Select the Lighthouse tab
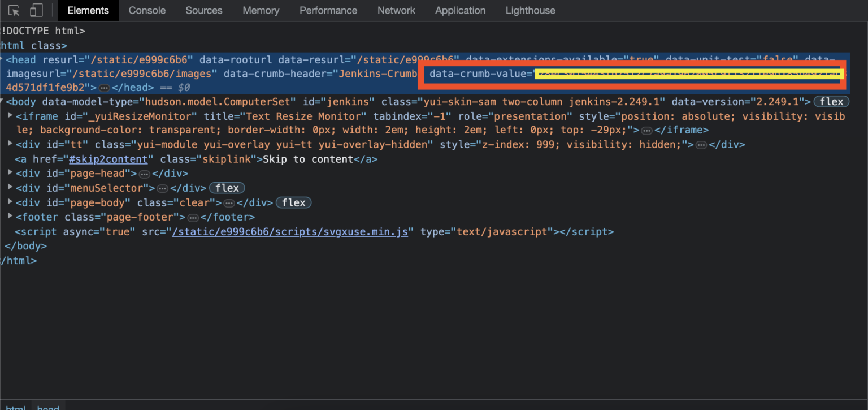The image size is (868, 410). point(530,11)
